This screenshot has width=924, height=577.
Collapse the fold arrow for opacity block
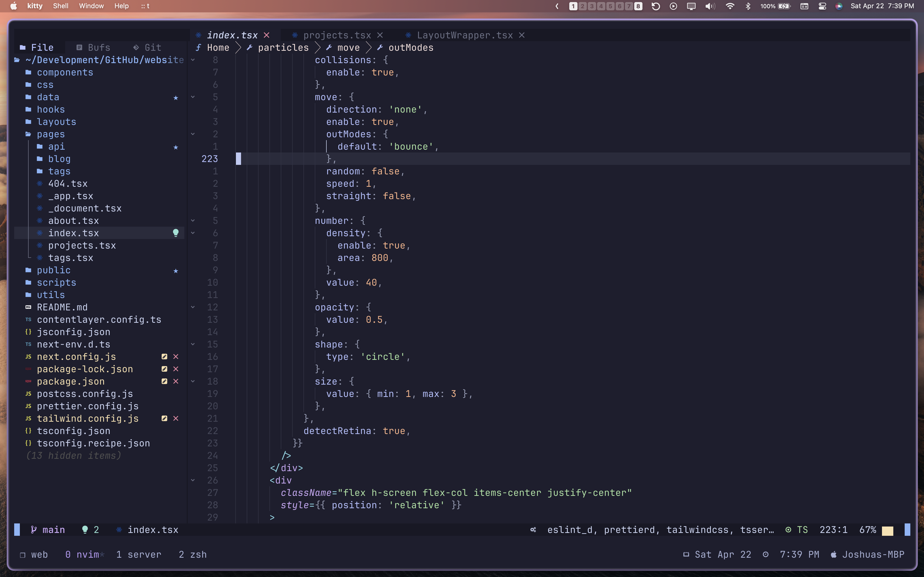(x=193, y=307)
